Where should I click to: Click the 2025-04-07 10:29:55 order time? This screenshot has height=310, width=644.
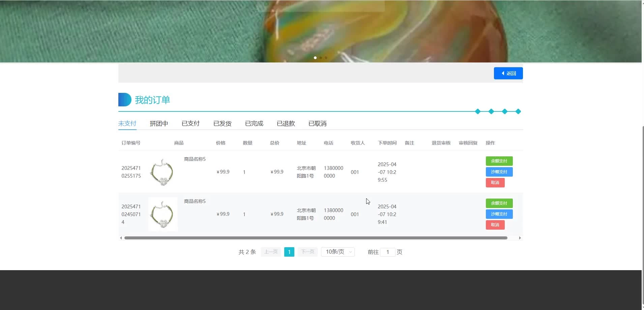[x=387, y=172]
